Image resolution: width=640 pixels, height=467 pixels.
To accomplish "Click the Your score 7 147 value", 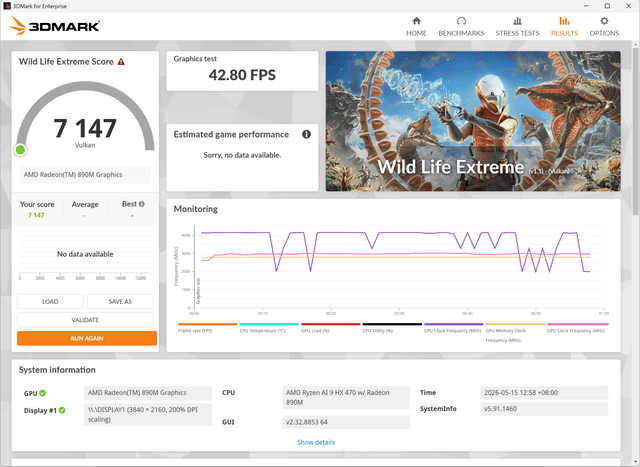I will (x=36, y=215).
